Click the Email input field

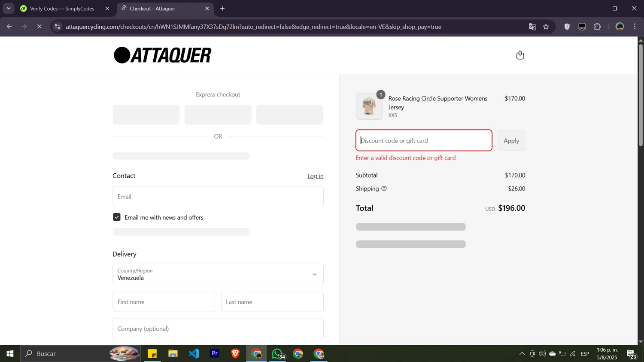point(218,196)
